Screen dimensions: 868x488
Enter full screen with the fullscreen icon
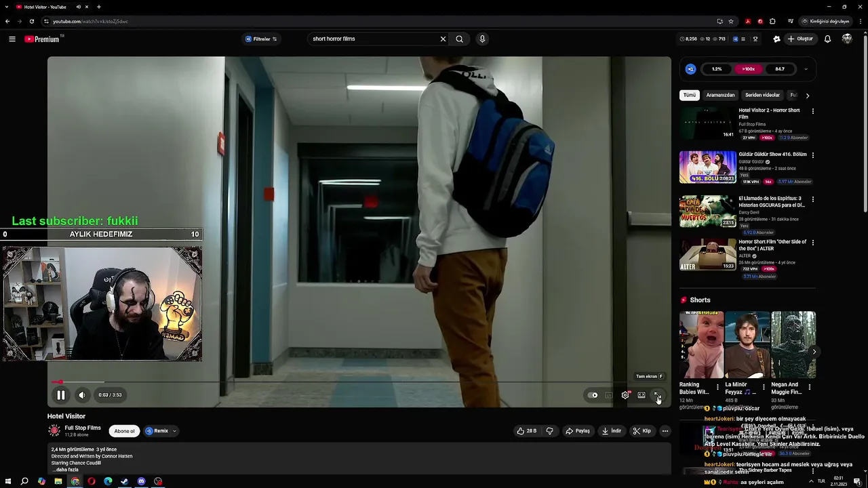[x=657, y=395]
